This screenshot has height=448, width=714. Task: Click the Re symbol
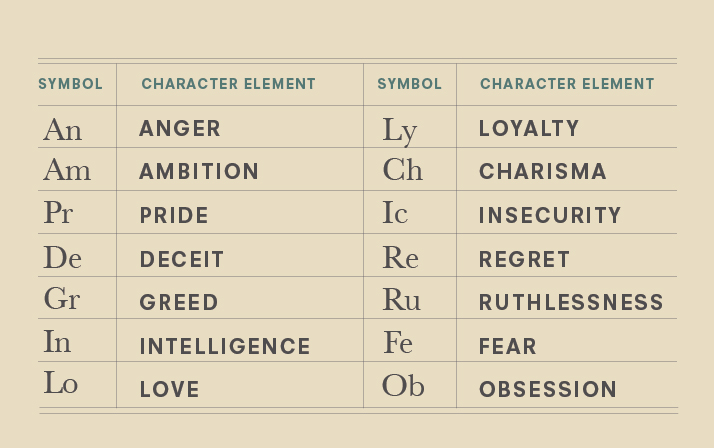[x=400, y=258]
